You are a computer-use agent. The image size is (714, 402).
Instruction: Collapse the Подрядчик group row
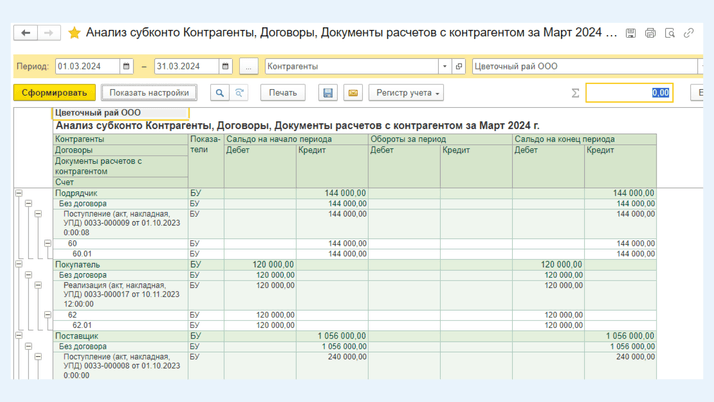[19, 193]
